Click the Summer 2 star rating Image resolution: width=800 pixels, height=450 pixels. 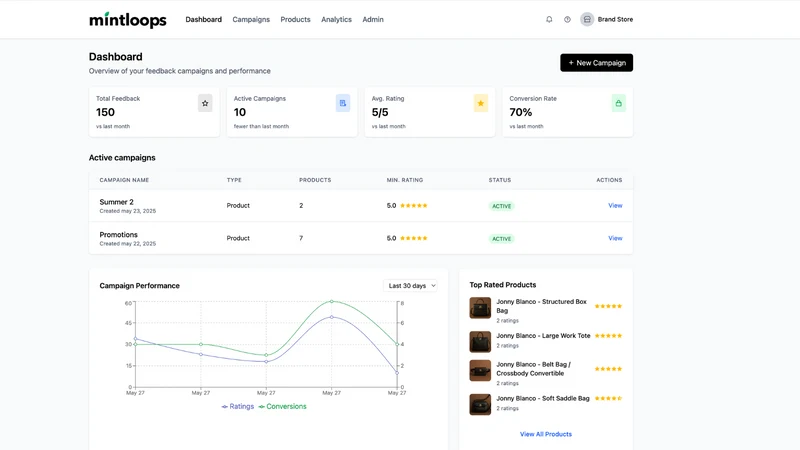(x=414, y=206)
